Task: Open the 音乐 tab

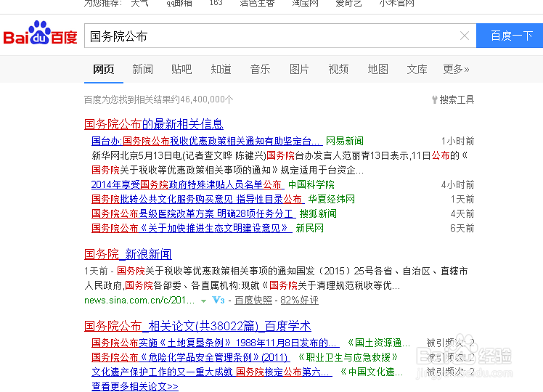Action: click(260, 69)
